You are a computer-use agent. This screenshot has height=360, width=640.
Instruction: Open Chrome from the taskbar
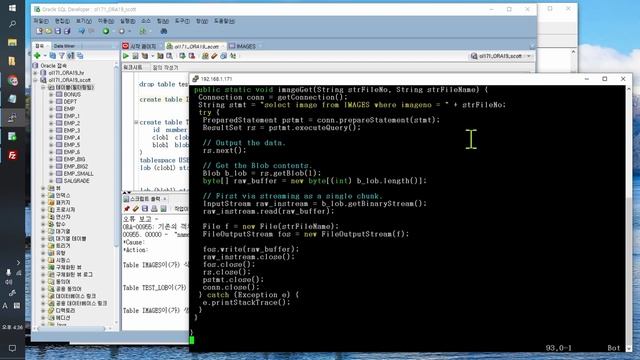tap(12, 80)
